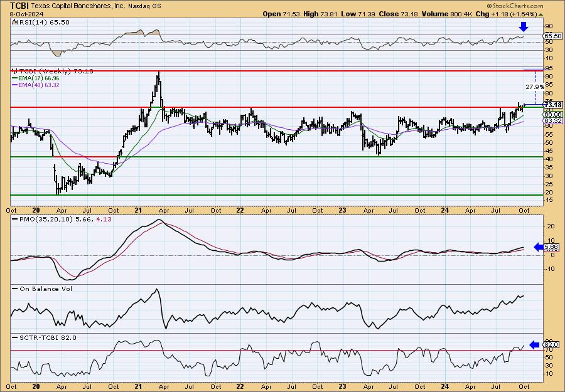Click the 90 level on the RSI axis
Image resolution: width=565 pixels, height=392 pixels.
point(549,26)
